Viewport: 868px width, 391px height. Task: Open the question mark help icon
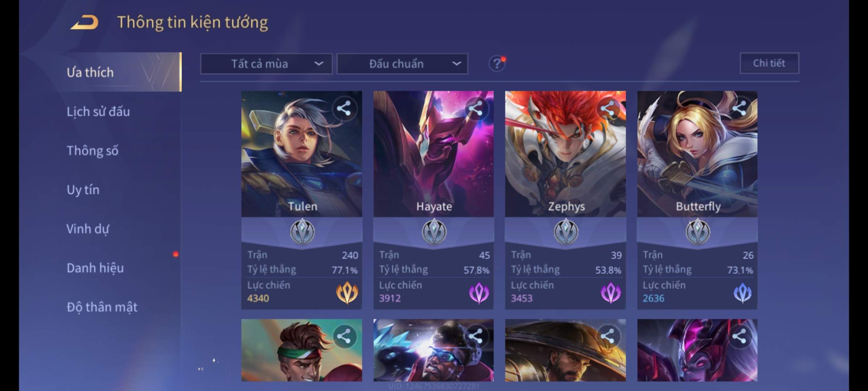click(497, 64)
